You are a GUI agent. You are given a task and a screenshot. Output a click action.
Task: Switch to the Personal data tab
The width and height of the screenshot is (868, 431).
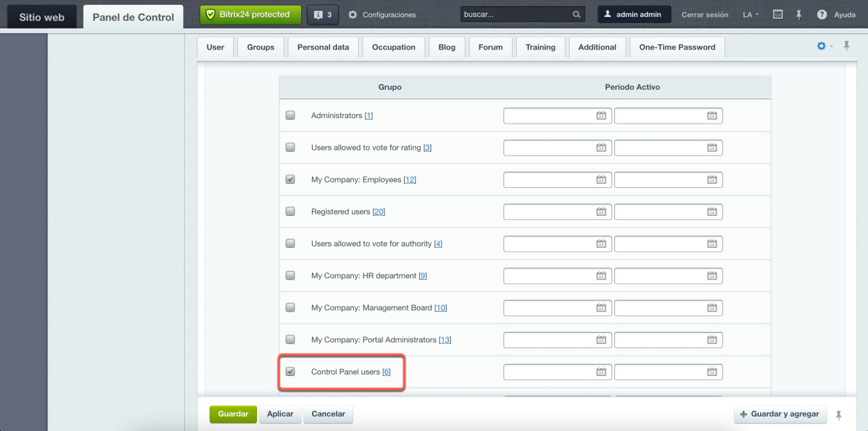tap(323, 48)
